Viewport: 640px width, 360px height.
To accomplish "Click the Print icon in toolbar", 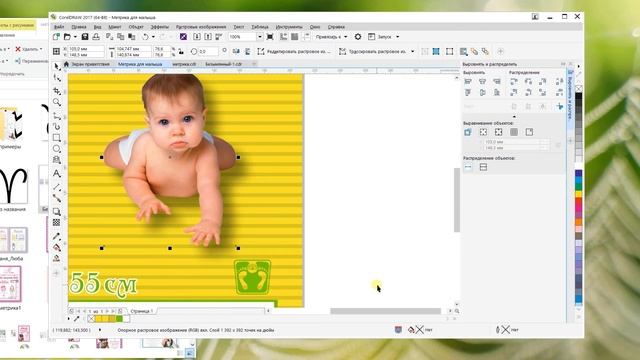I will (96, 37).
